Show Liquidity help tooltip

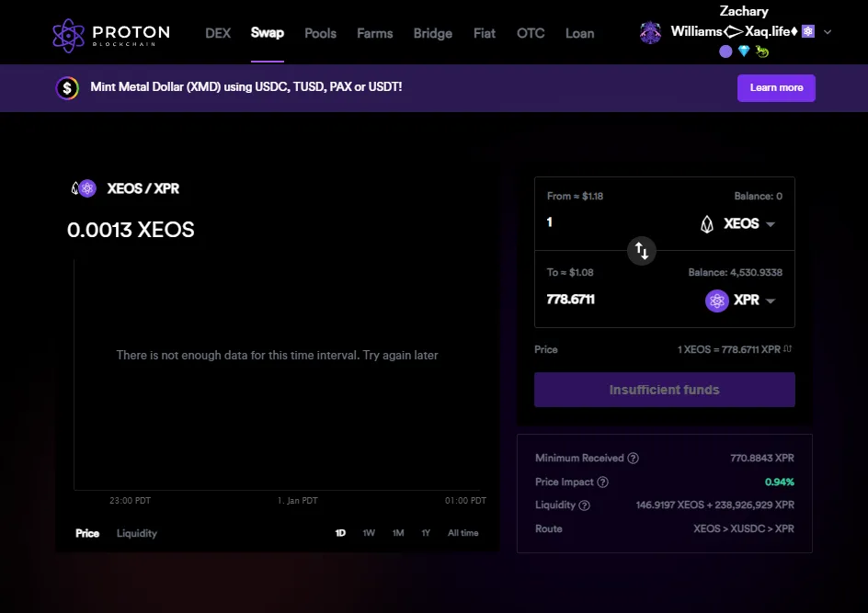coord(584,505)
